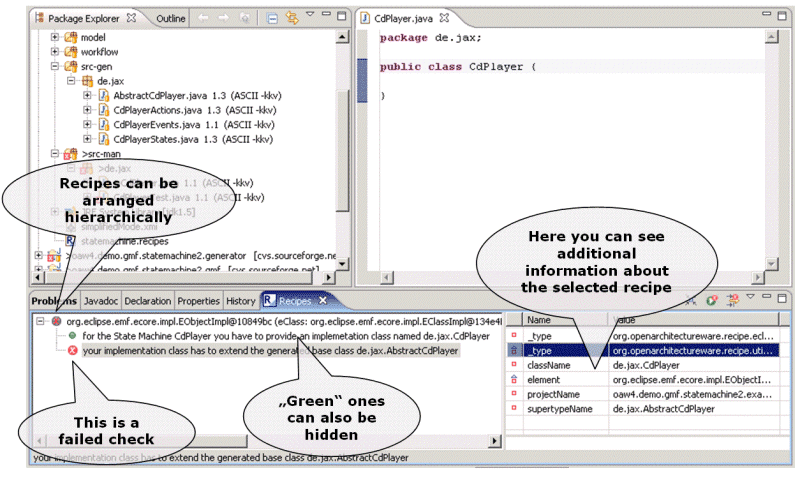The height and width of the screenshot is (480, 800).
Task: Open the Outline tab
Action: pos(170,18)
